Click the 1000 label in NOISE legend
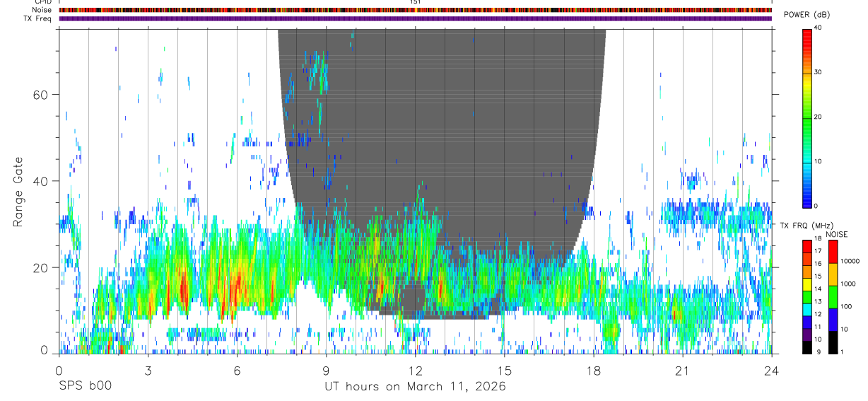Screen dimensions: 868x401 point(848,284)
